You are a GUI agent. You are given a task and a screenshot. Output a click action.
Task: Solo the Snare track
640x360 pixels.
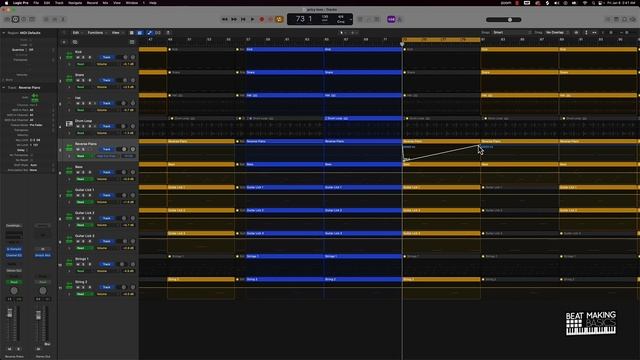click(83, 80)
